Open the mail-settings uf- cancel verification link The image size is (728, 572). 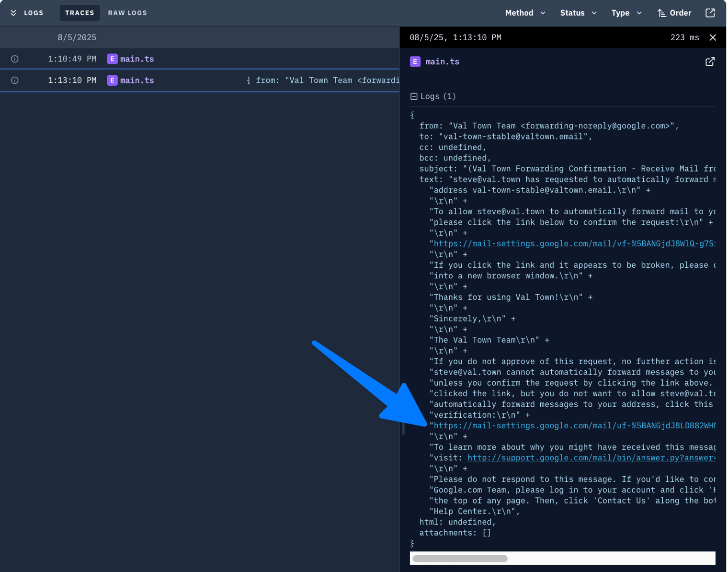[x=574, y=426]
